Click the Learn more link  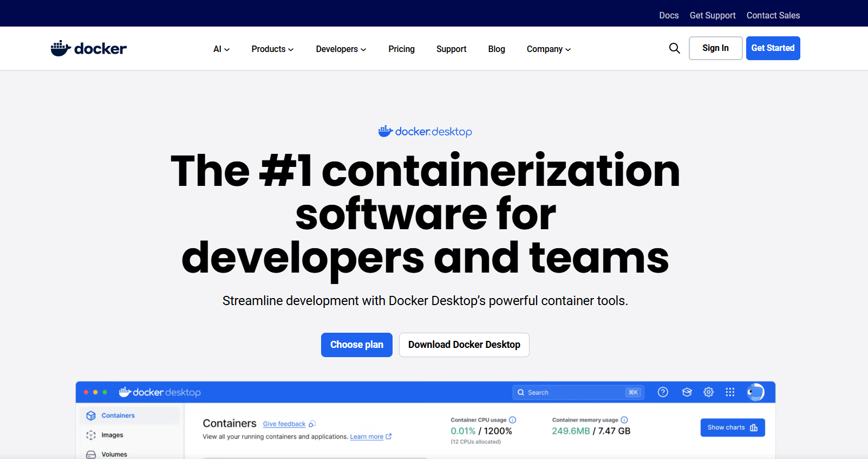(367, 437)
